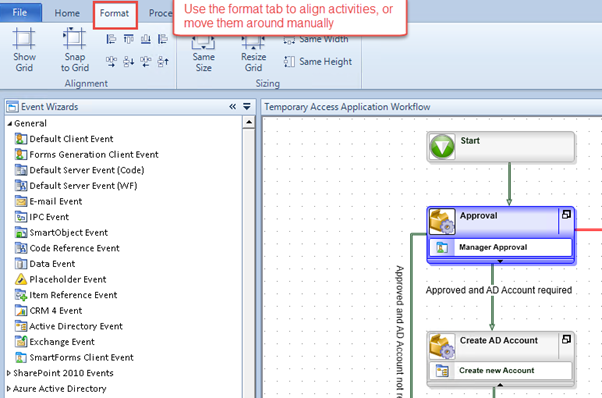Select Temporary Access Application Workflow canvas tab

tap(347, 107)
